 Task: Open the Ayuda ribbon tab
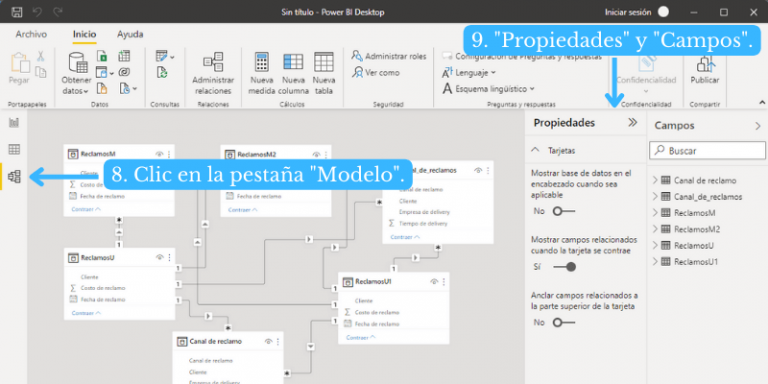click(130, 34)
